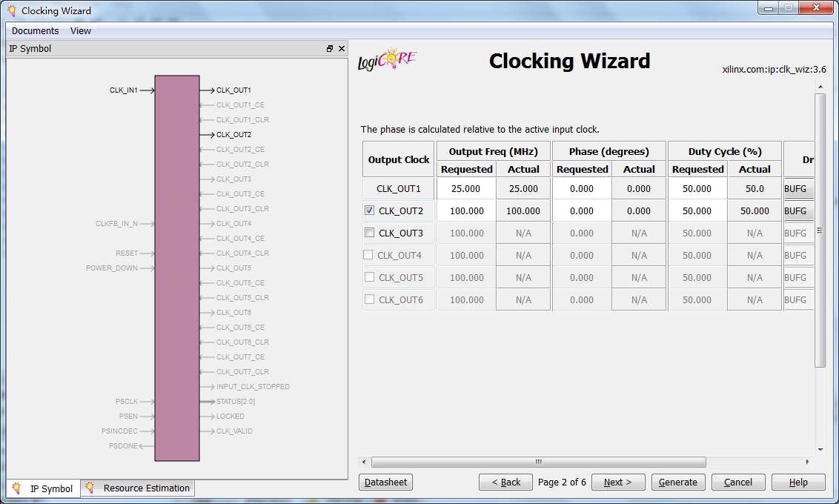
Task: Minimize the Clocking Wizard window
Action: [x=769, y=8]
